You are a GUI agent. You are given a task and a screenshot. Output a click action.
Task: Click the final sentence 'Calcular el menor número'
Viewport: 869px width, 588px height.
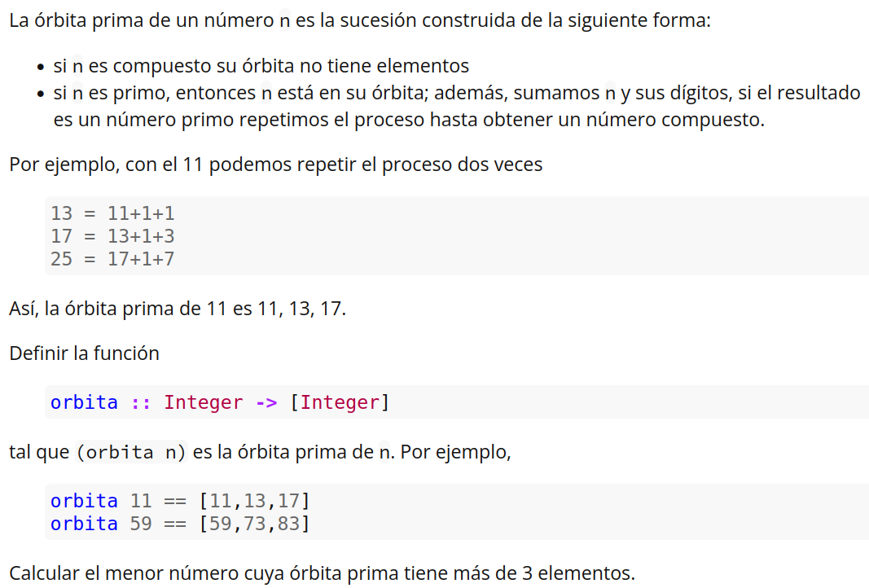point(322,573)
